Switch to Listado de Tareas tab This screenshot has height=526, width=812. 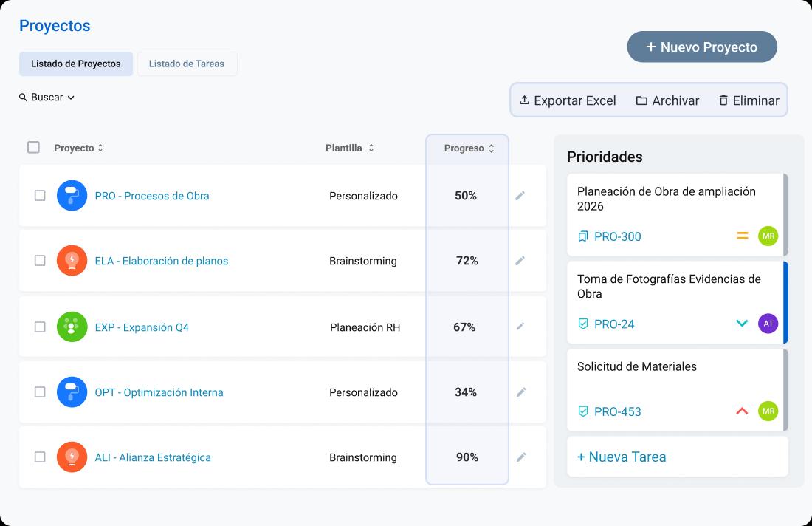[x=187, y=64]
